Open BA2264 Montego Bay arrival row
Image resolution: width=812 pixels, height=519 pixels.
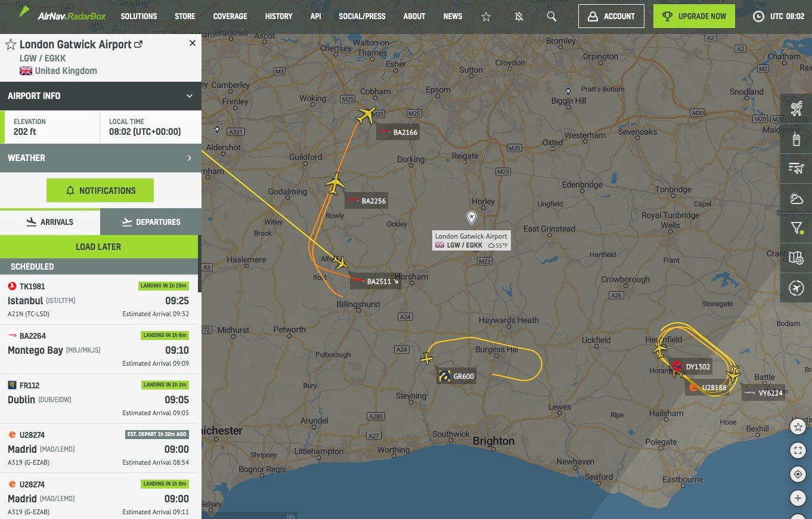(x=98, y=350)
